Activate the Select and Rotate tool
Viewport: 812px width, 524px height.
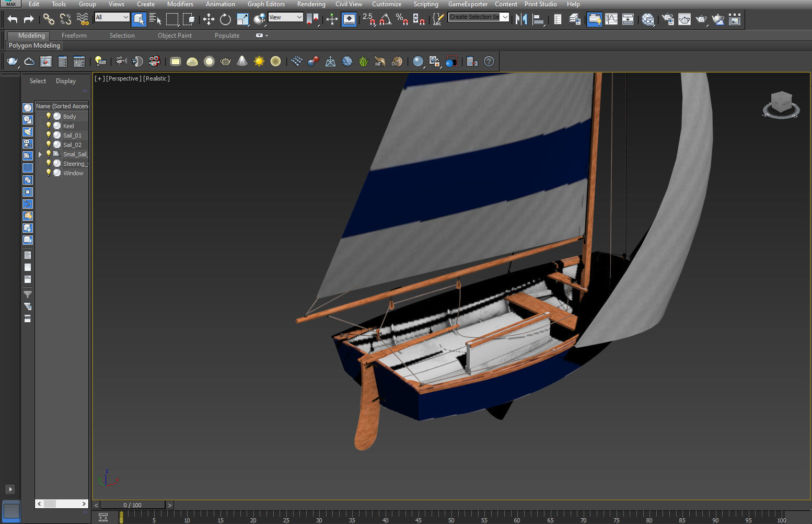pyautogui.click(x=225, y=19)
